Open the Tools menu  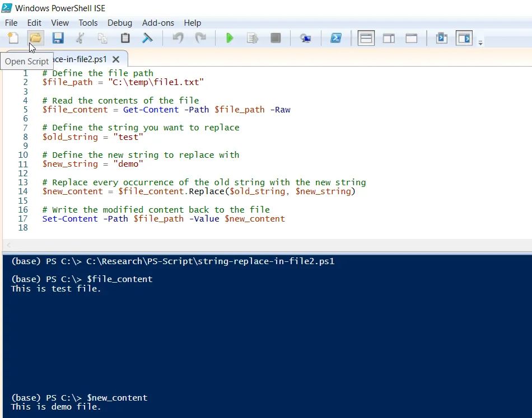(88, 23)
